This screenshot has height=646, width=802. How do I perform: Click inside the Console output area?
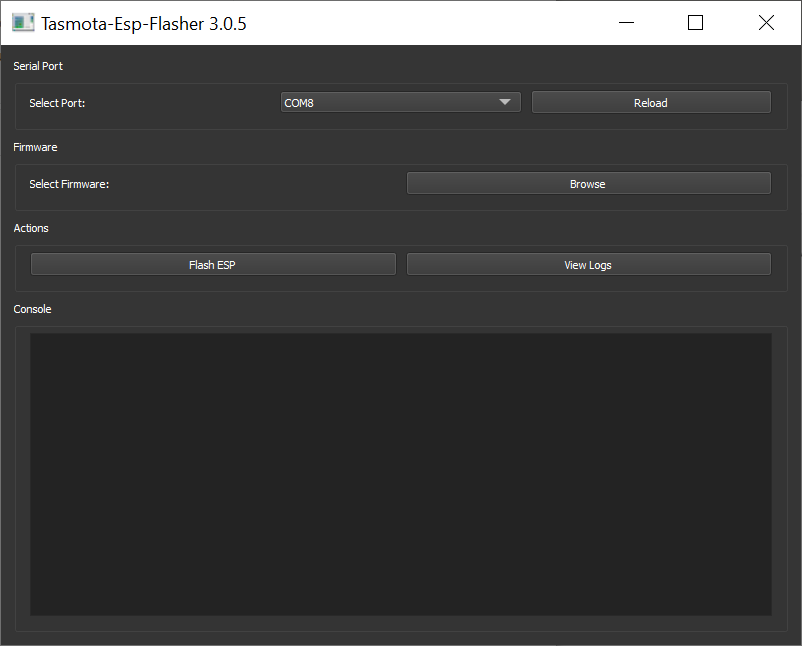click(x=400, y=474)
